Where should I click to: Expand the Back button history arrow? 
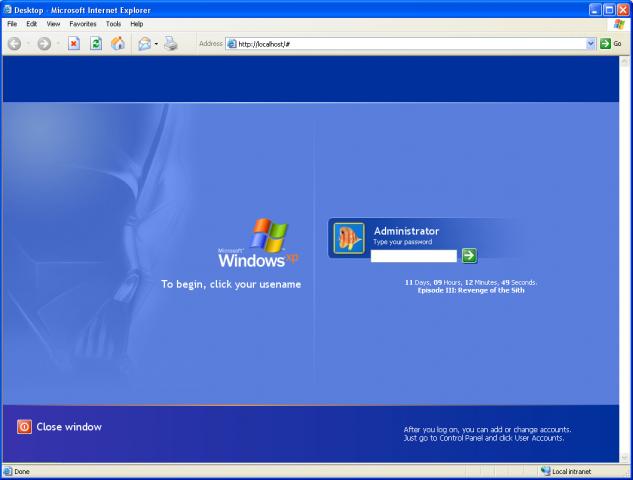pyautogui.click(x=28, y=44)
